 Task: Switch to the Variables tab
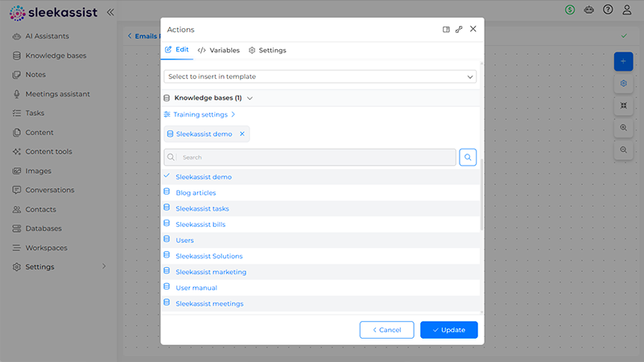(x=218, y=50)
